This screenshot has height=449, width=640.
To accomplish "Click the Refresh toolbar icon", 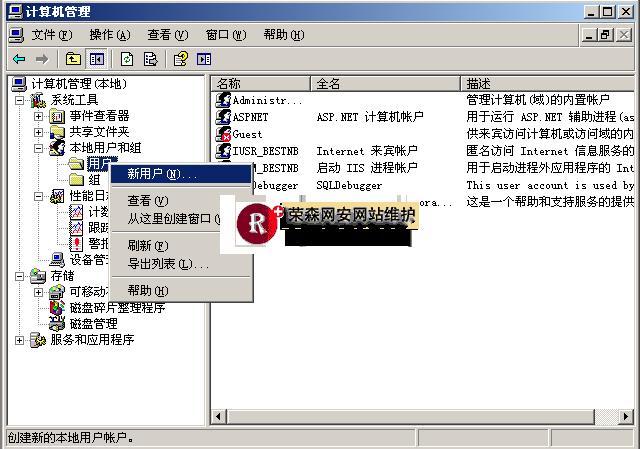I will click(x=127, y=59).
